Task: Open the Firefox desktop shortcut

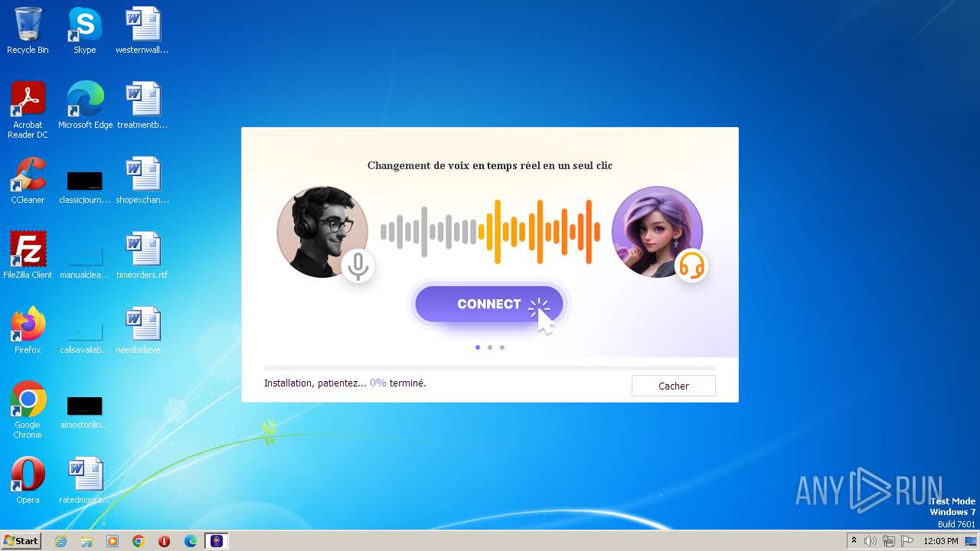Action: point(28,331)
